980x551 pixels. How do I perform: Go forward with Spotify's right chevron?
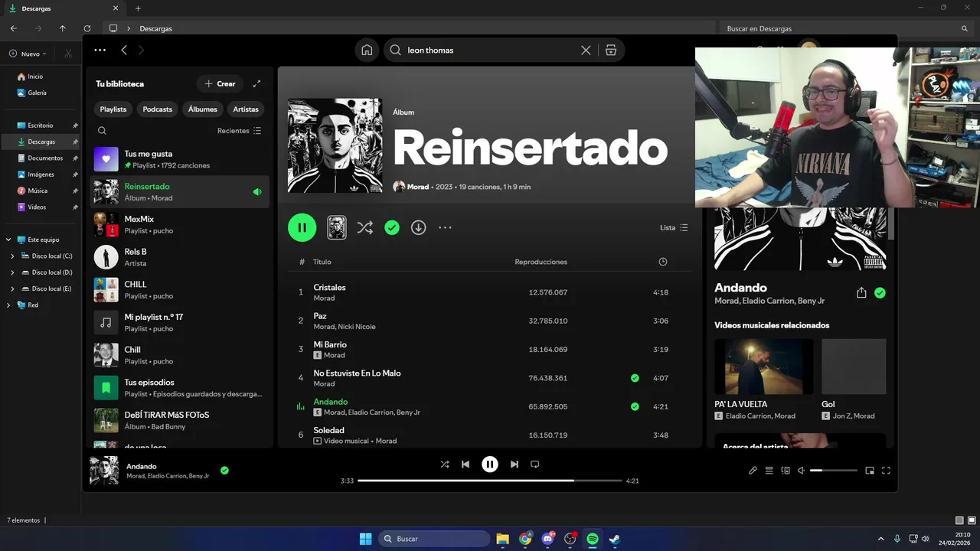click(x=141, y=50)
